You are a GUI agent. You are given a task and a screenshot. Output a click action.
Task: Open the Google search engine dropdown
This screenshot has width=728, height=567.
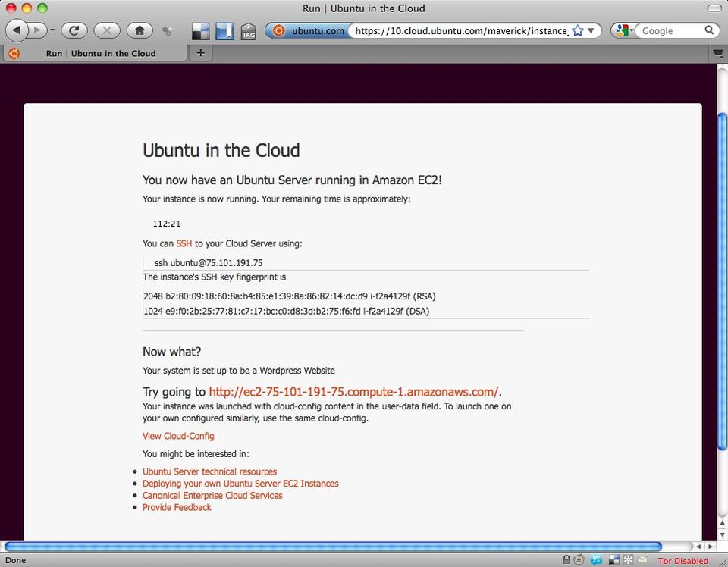pos(625,31)
